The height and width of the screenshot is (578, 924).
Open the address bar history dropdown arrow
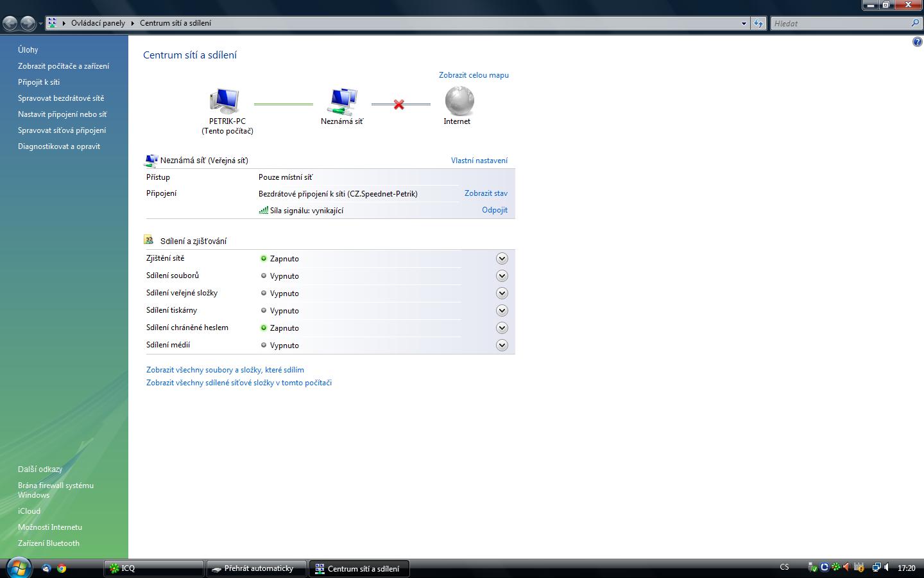(744, 23)
